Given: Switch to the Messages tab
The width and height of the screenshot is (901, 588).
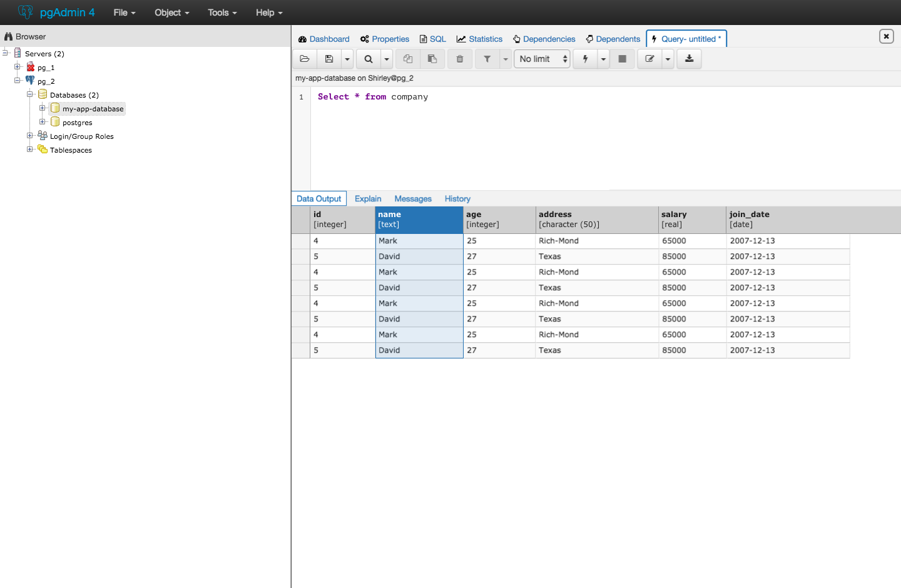Looking at the screenshot, I should pyautogui.click(x=412, y=199).
